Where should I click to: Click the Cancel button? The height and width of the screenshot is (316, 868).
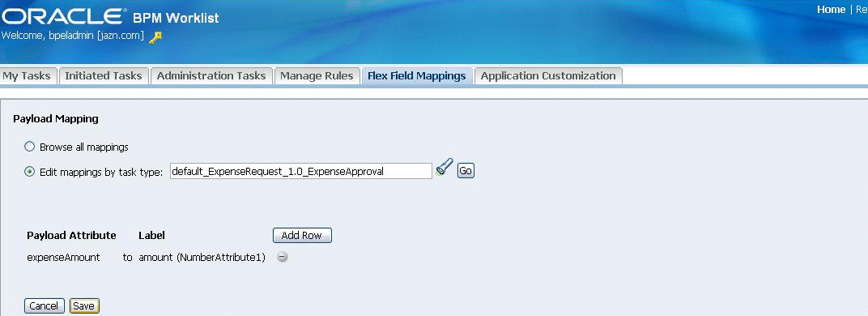pyautogui.click(x=45, y=306)
